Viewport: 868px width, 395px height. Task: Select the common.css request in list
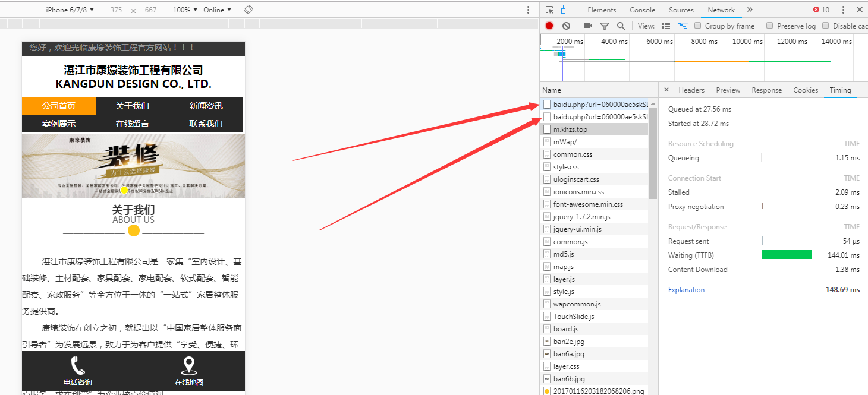pyautogui.click(x=573, y=154)
